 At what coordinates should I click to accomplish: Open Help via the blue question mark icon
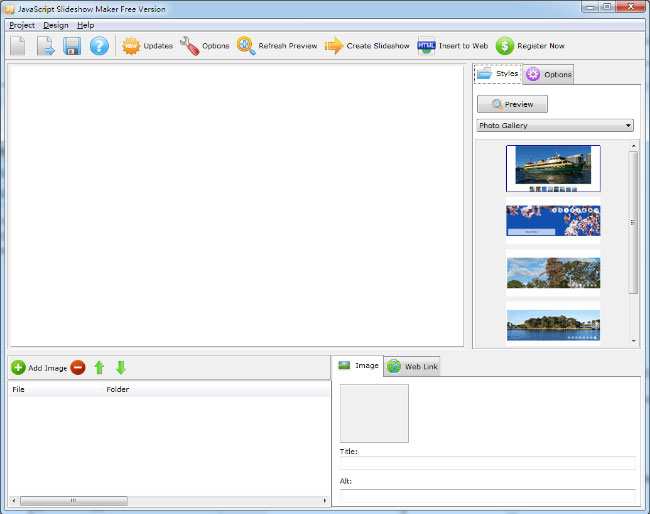99,46
